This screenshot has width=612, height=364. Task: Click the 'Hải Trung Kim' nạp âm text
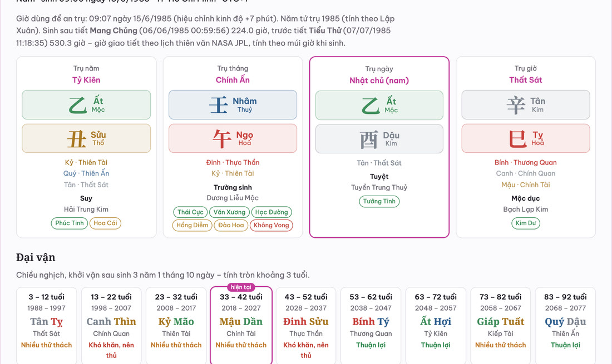[x=86, y=210]
